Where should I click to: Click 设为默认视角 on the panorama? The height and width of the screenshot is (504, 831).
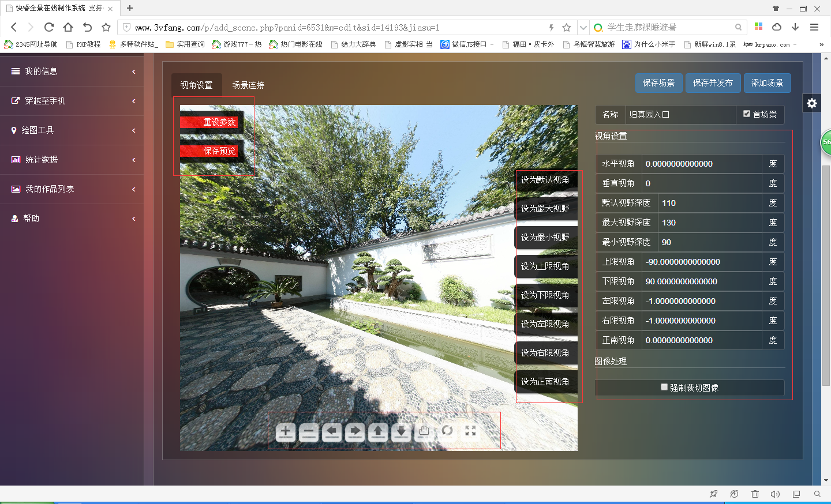click(545, 180)
